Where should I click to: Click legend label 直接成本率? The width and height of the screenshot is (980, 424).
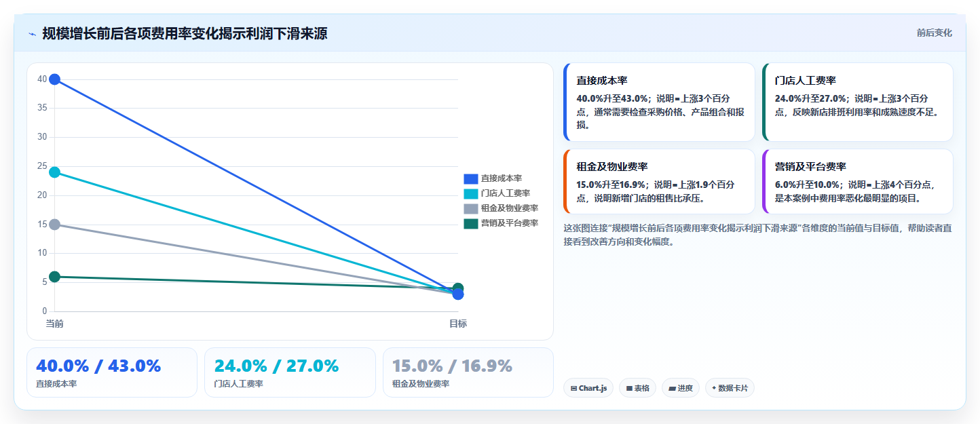[502, 178]
